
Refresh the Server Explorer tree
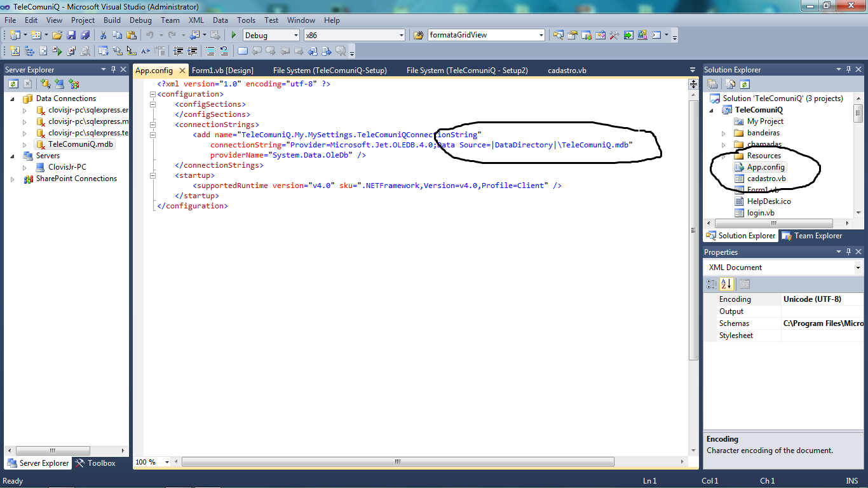click(x=13, y=83)
